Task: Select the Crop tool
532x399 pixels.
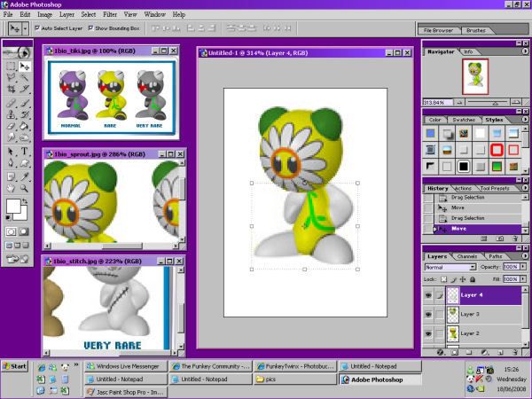Action: click(x=12, y=90)
